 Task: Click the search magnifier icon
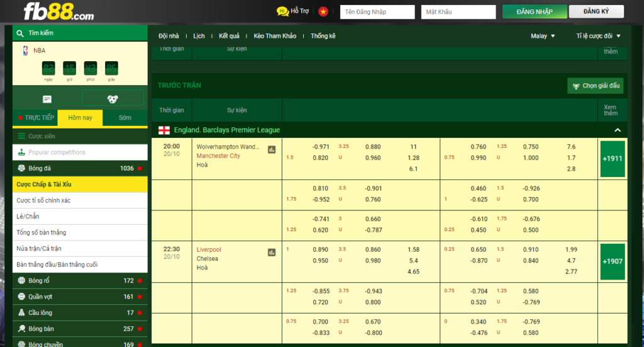19,33
